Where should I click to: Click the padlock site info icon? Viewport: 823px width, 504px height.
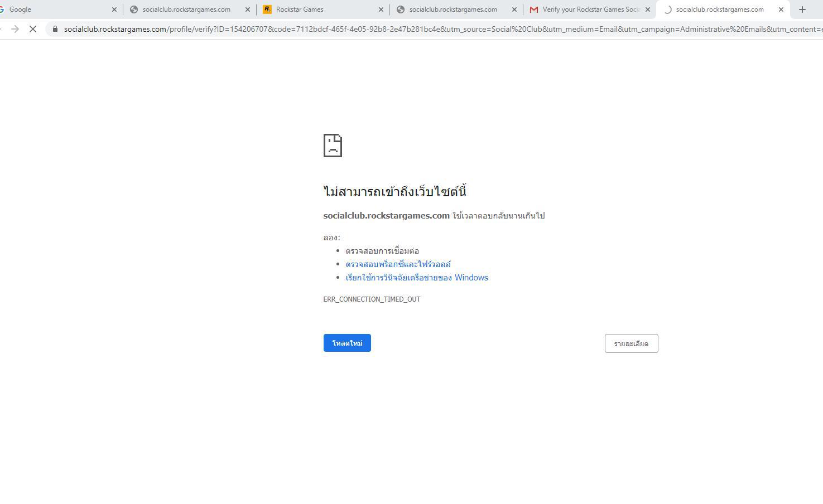pos(55,29)
